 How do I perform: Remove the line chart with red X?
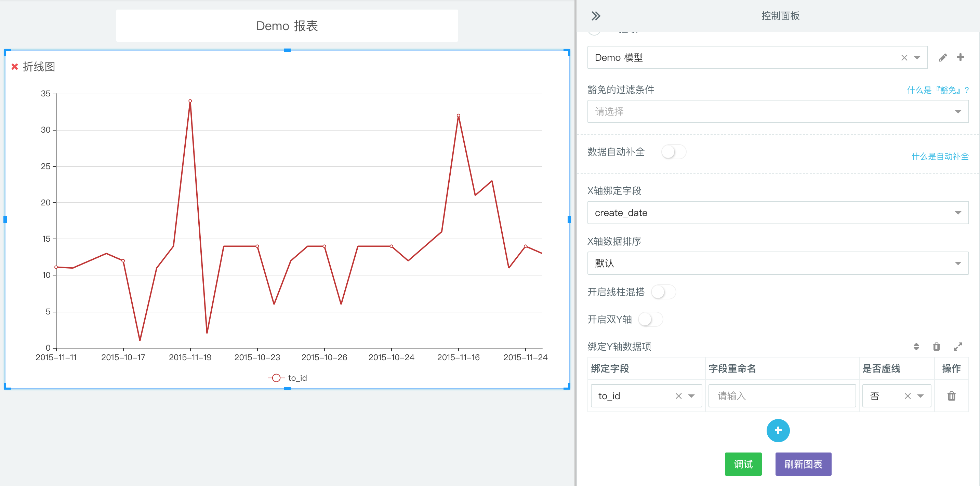[x=15, y=67]
